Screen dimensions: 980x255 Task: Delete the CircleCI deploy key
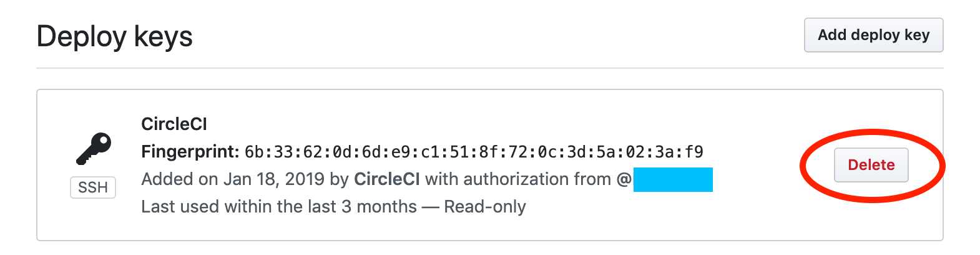pos(871,165)
